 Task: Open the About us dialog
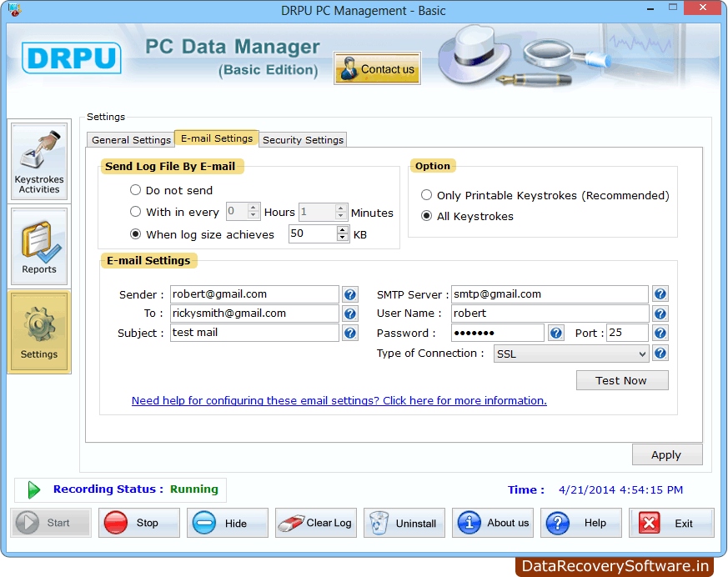pyautogui.click(x=493, y=523)
